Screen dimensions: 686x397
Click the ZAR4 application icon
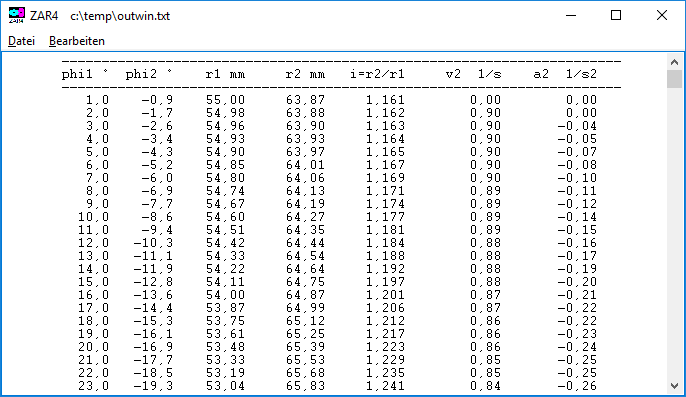17,15
